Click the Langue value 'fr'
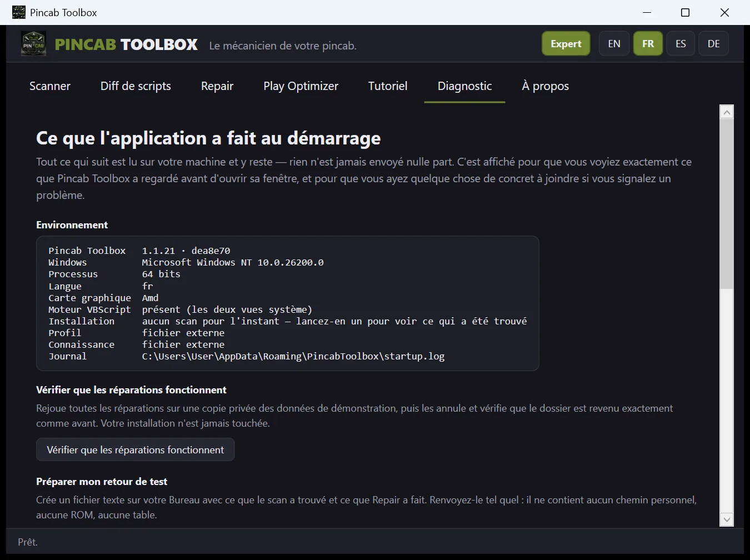The image size is (750, 560). 147,287
